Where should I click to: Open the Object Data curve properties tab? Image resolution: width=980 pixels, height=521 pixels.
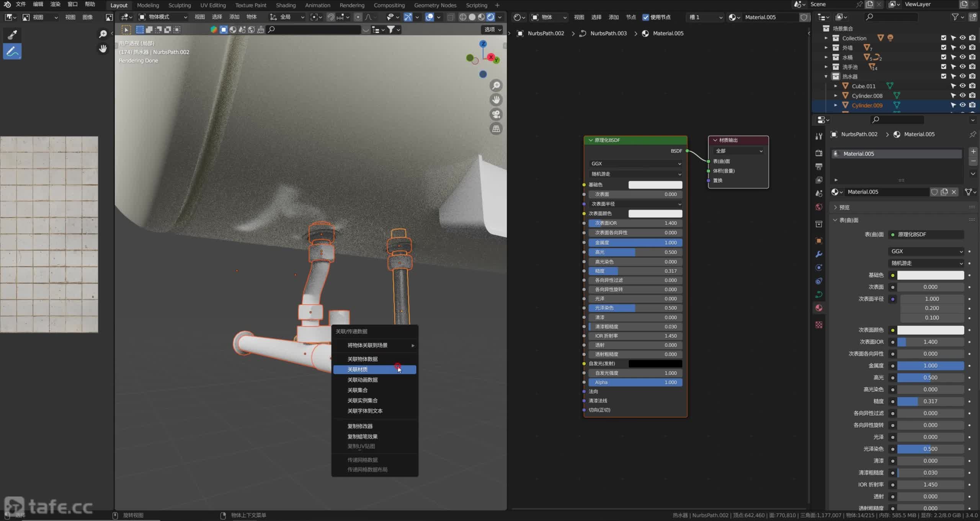coord(819,295)
